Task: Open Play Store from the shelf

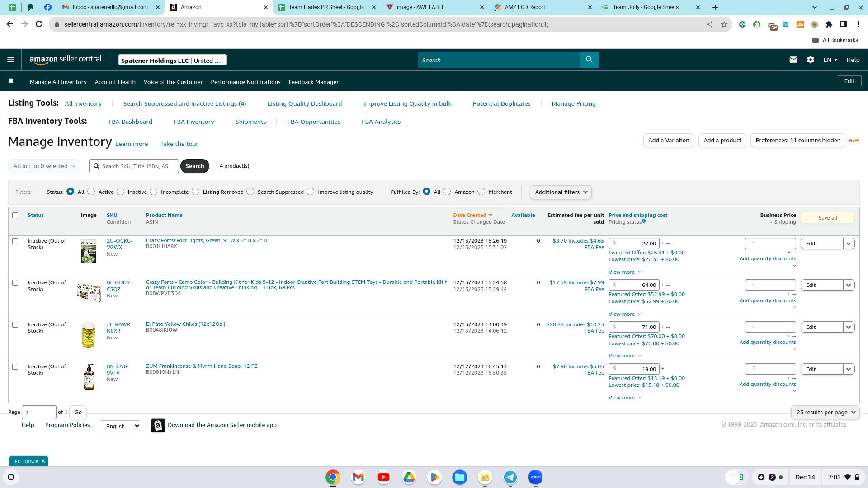Action: pyautogui.click(x=434, y=477)
